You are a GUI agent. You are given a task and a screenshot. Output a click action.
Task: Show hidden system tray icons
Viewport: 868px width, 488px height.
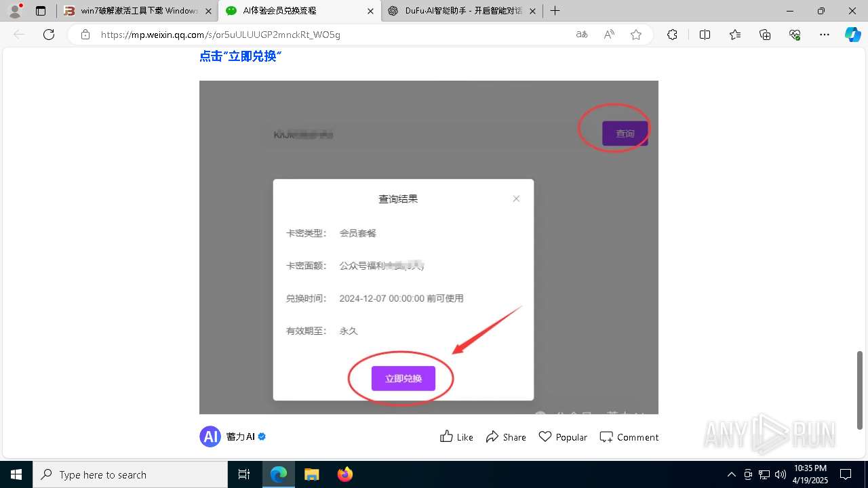731,474
